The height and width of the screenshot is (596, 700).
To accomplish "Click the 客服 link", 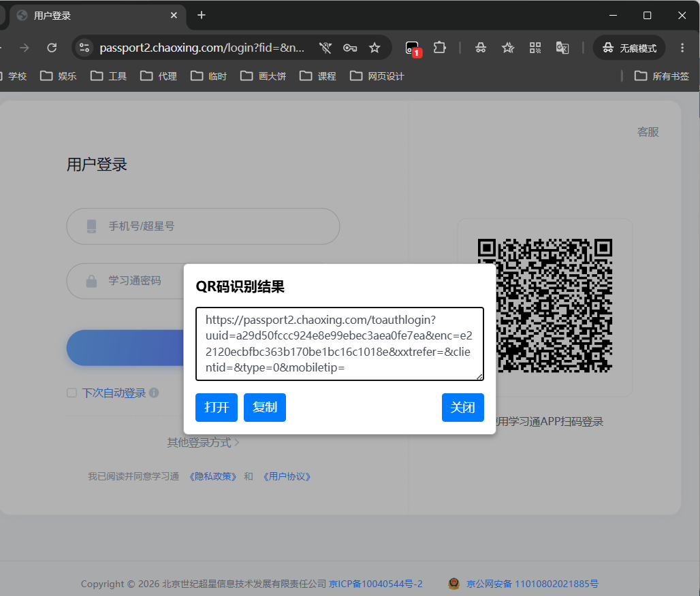I will pos(648,132).
